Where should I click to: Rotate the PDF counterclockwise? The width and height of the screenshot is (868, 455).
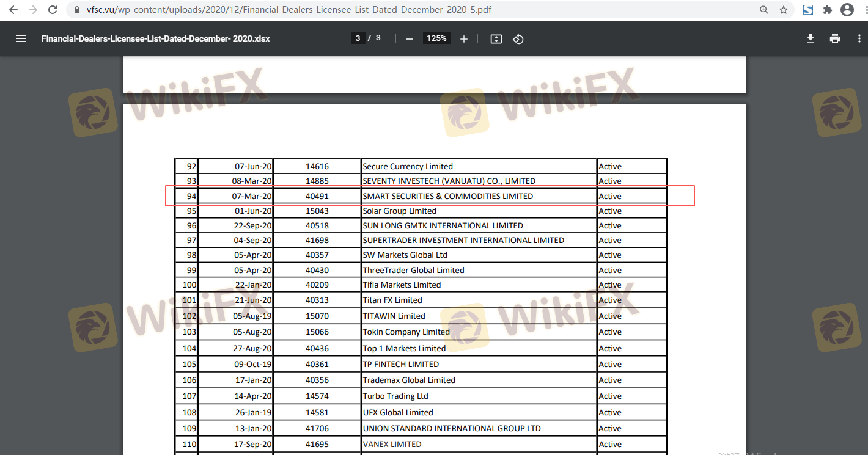coord(518,38)
